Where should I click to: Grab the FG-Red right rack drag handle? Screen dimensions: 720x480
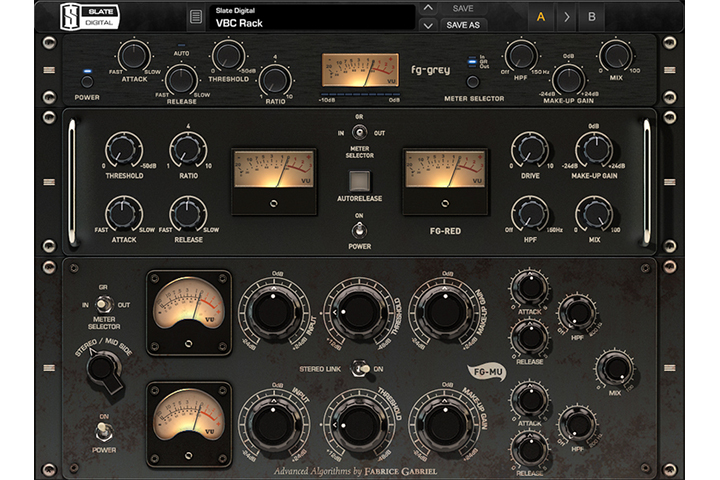669,182
